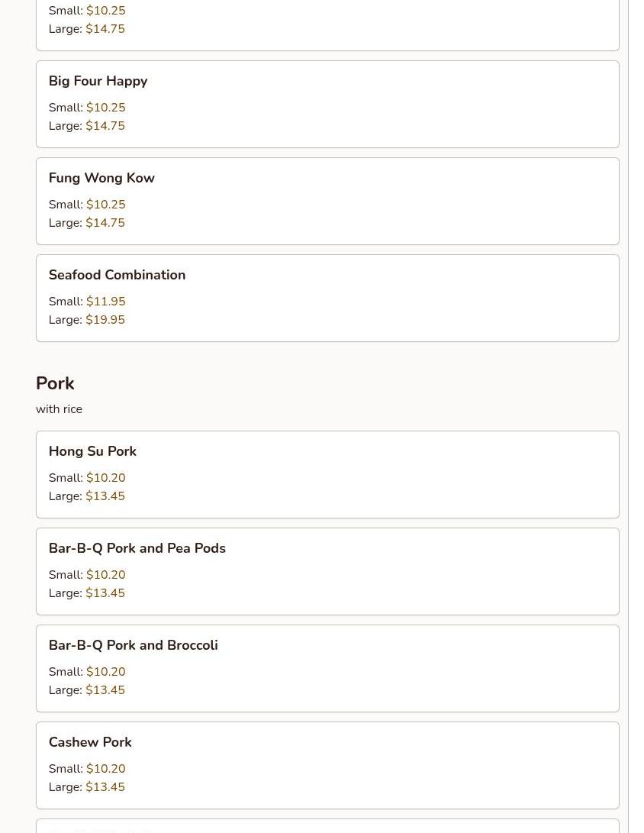Select the $19.95 Seafood Combination large price
This screenshot has height=833, width=644.
pyautogui.click(x=105, y=320)
